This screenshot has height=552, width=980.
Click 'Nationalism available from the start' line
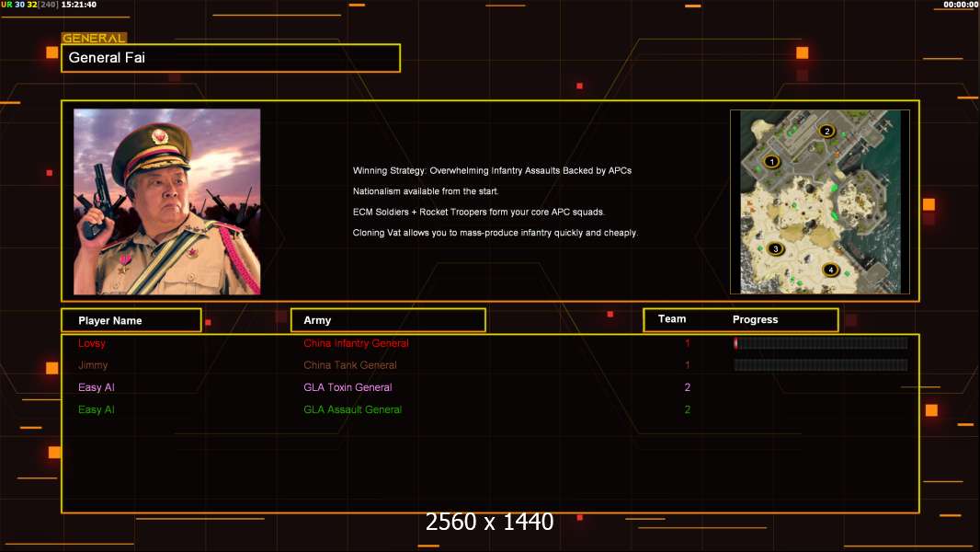point(426,191)
